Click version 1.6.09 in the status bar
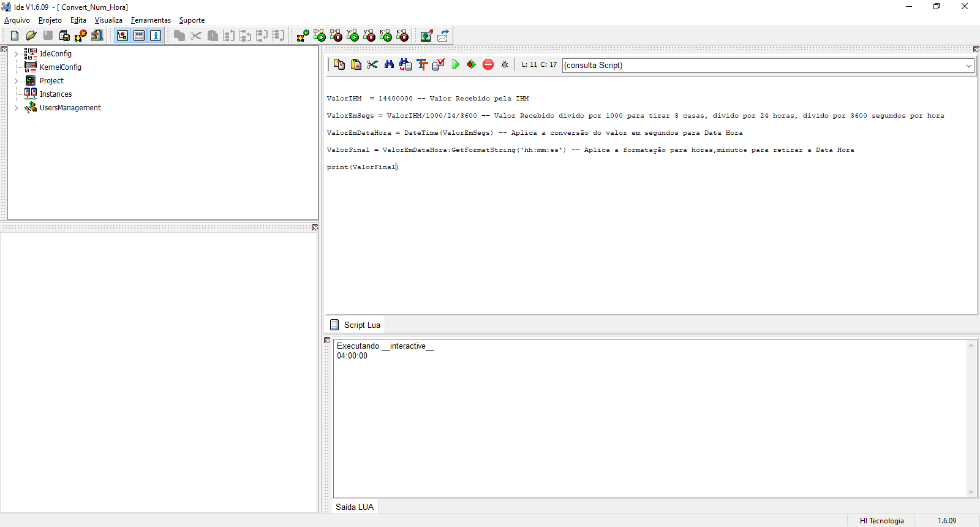 (x=946, y=521)
